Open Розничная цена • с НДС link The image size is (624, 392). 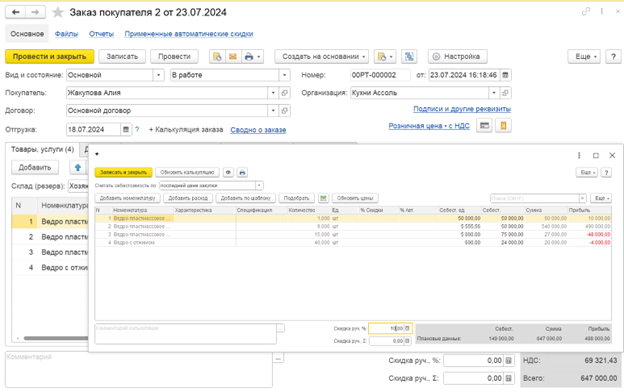point(429,126)
